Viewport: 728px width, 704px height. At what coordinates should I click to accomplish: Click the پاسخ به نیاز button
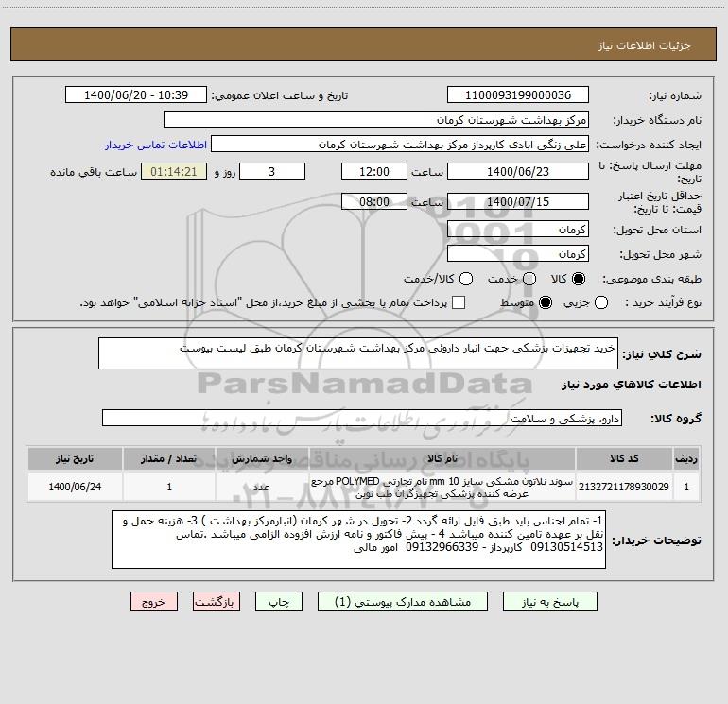[x=549, y=602]
